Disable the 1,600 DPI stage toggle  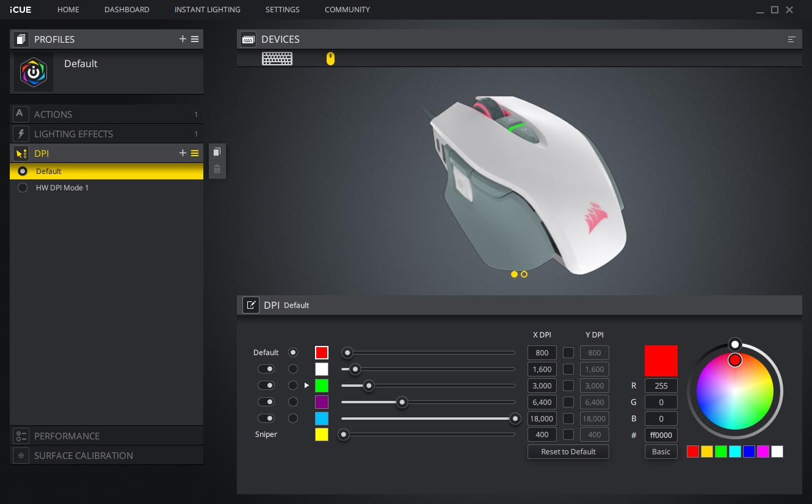[266, 369]
